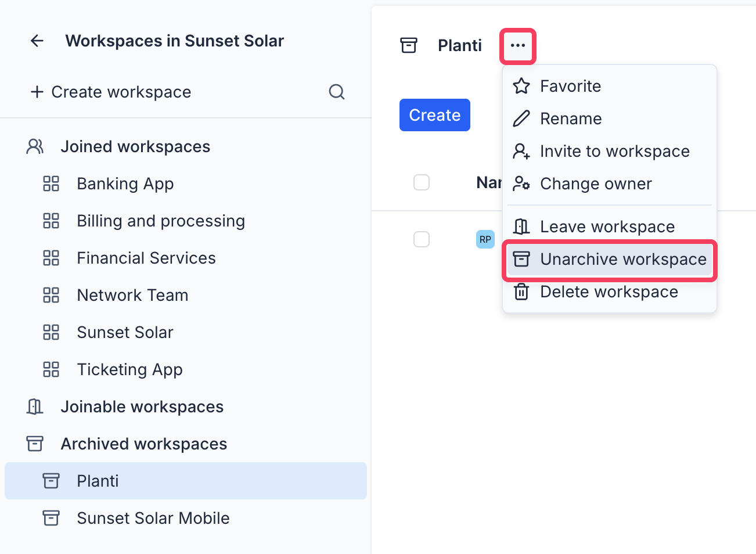This screenshot has height=554, width=756.
Task: Click the grid icon beside Banking App
Action: pos(51,184)
